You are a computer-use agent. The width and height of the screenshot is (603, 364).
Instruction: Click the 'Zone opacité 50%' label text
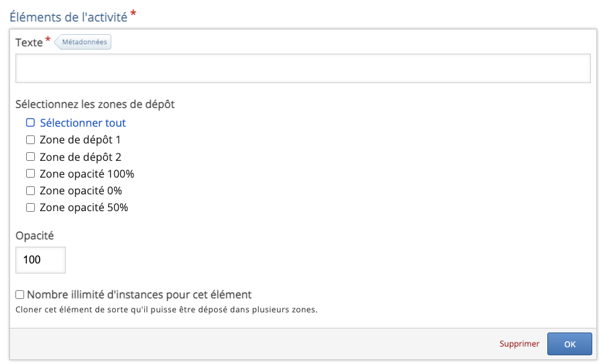[x=84, y=208]
